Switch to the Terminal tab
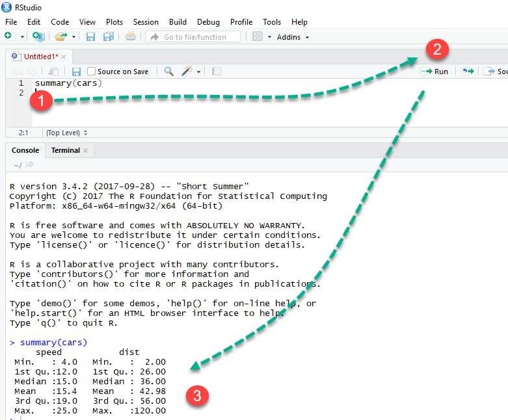 (x=66, y=150)
